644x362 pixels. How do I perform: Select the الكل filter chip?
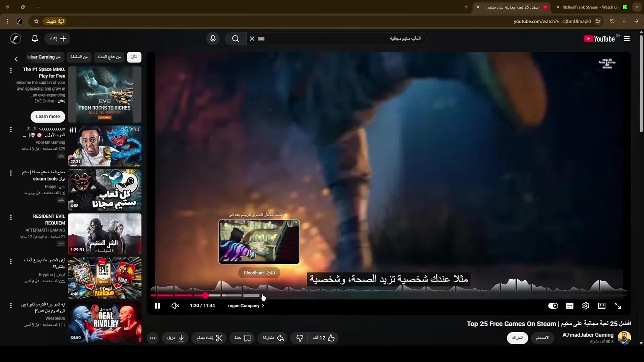click(x=134, y=57)
